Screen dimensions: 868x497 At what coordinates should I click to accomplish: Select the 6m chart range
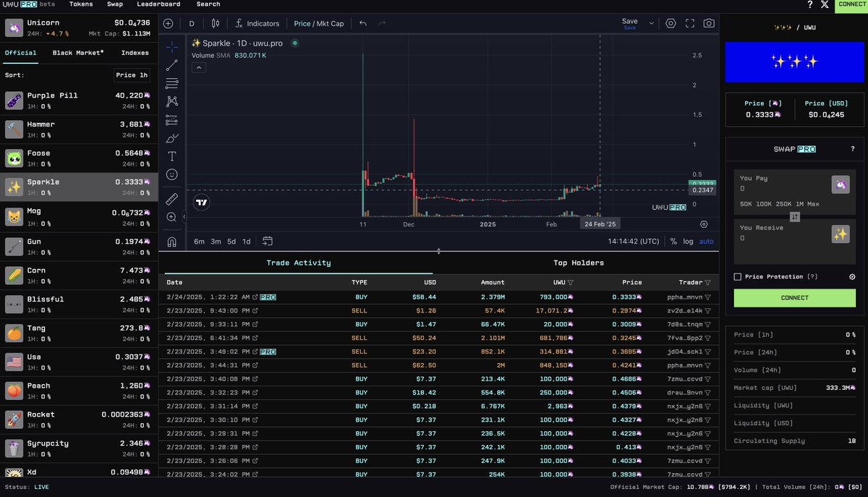(x=199, y=242)
